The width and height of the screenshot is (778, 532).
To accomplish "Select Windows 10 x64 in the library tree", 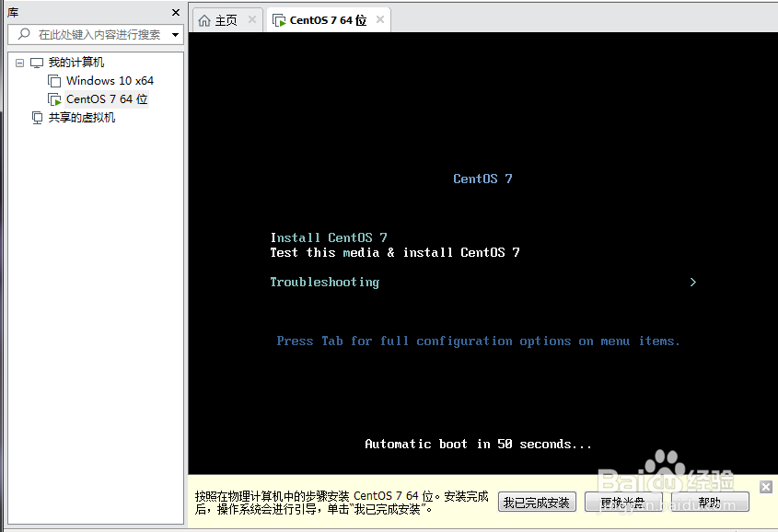I will point(110,80).
